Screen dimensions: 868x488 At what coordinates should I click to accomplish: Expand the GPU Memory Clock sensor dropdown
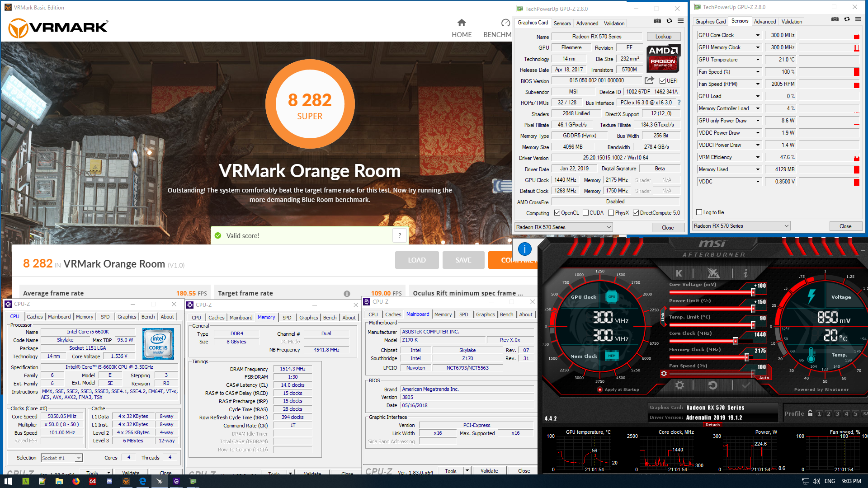tap(758, 47)
